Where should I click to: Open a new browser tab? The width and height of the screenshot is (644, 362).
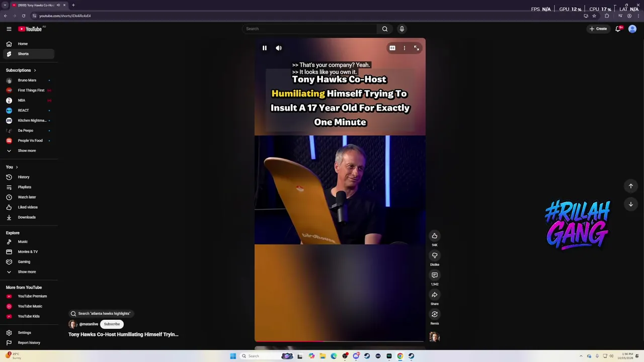tap(73, 5)
